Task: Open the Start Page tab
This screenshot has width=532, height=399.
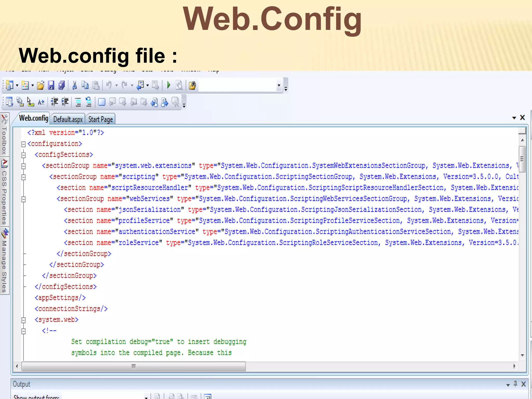Action: click(101, 119)
